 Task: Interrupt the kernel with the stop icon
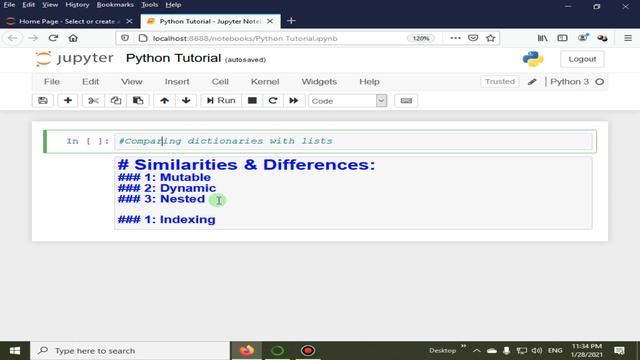click(252, 100)
